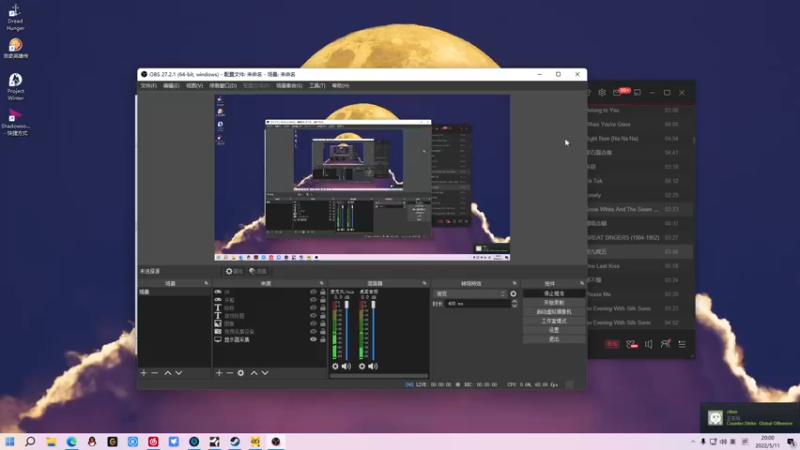
Task: Open music player messages icon with badge
Action: (617, 93)
